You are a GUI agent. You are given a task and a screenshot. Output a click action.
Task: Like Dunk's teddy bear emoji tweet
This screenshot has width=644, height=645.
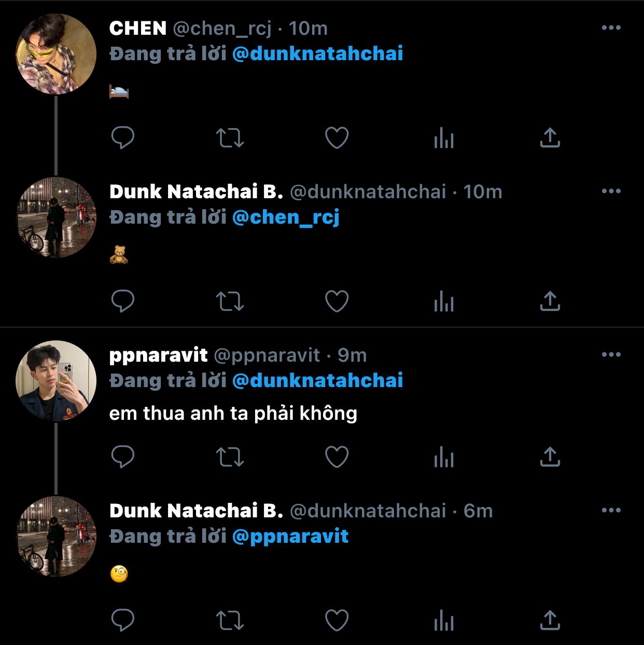337,301
